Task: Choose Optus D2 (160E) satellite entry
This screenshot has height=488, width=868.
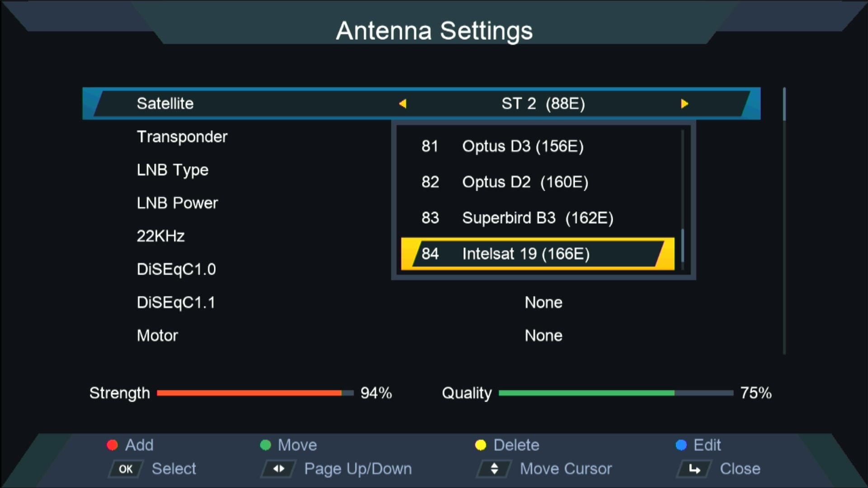Action: click(x=525, y=182)
